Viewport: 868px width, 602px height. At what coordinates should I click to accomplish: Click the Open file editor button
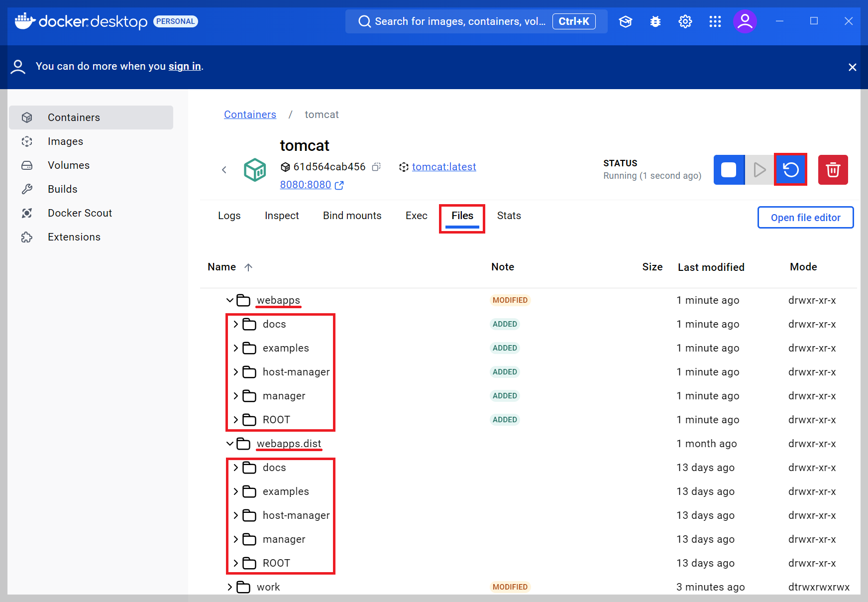coord(805,218)
